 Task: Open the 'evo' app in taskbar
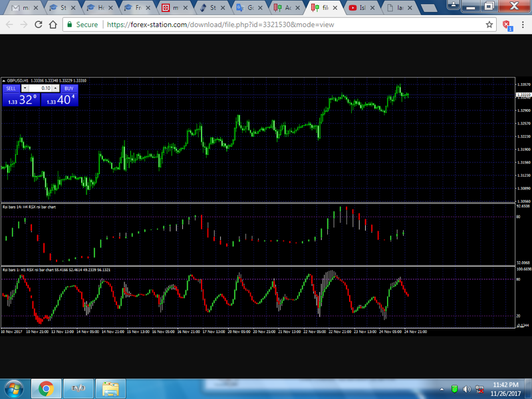click(x=78, y=389)
